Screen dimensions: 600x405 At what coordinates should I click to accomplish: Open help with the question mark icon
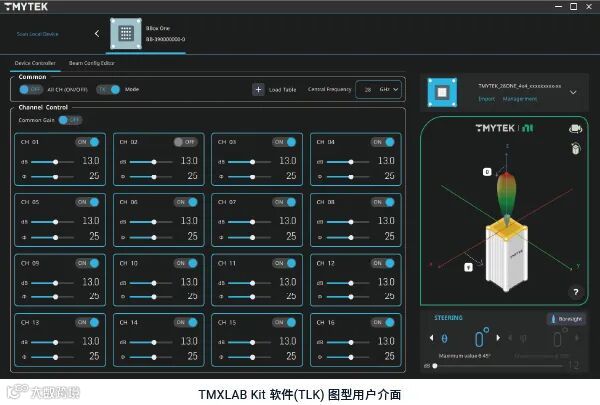pyautogui.click(x=576, y=292)
